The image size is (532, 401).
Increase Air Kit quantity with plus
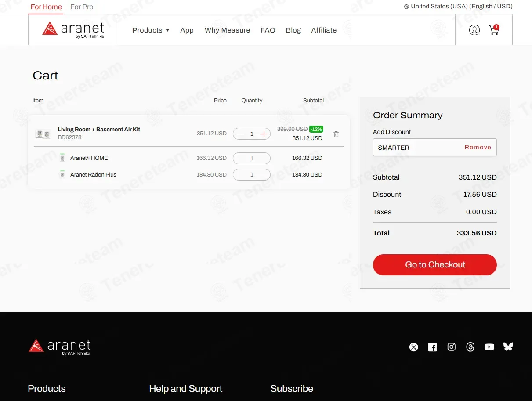[264, 134]
